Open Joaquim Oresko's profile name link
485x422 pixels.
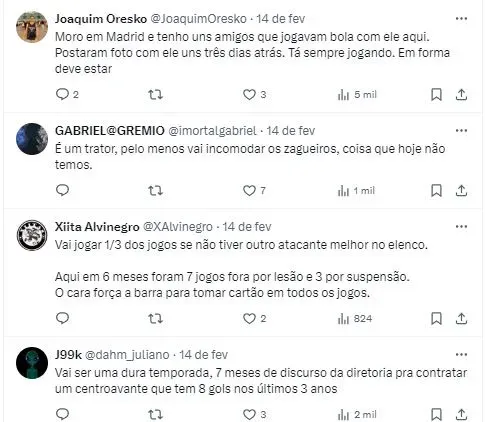(101, 19)
